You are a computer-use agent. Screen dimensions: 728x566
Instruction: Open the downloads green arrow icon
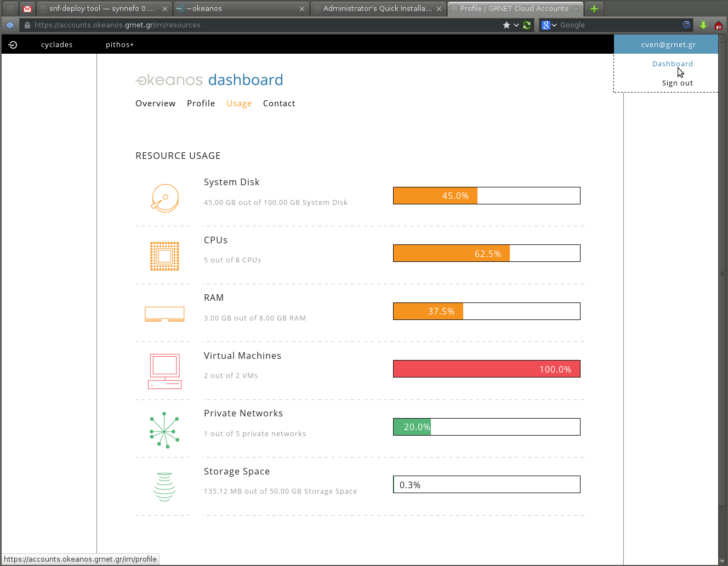pyautogui.click(x=703, y=25)
